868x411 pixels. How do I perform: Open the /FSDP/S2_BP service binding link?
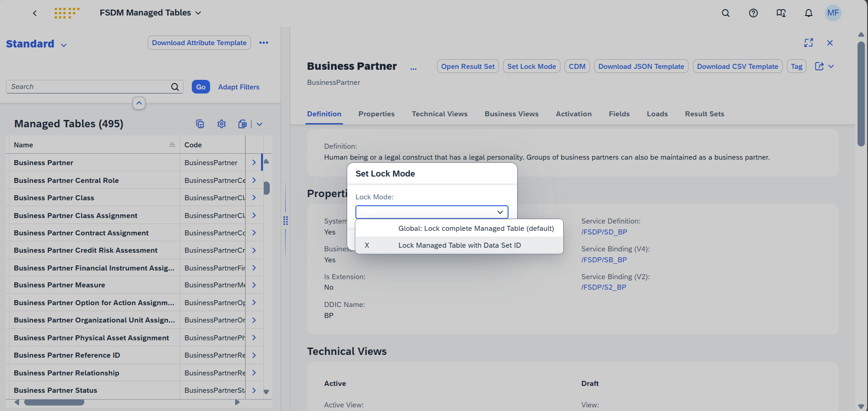pos(604,287)
